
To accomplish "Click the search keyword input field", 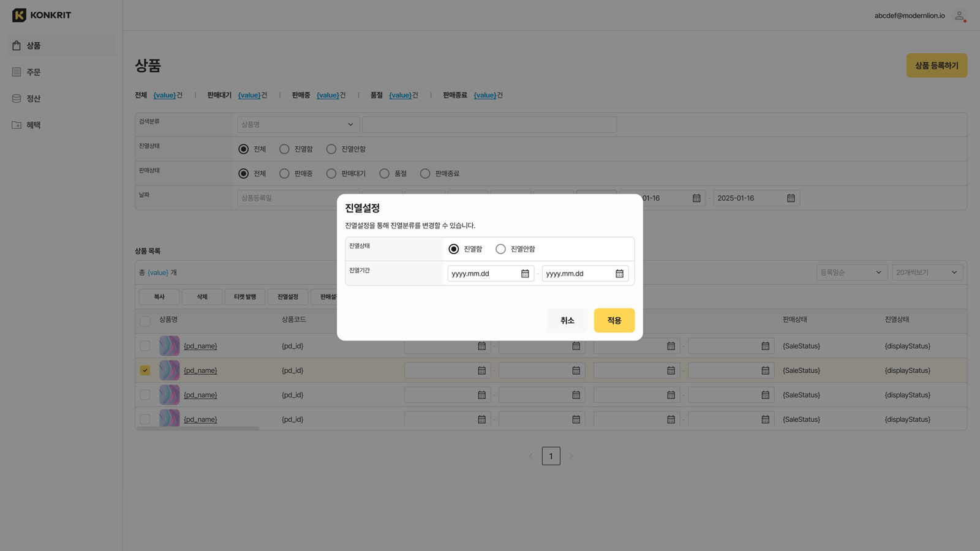I will (x=489, y=125).
